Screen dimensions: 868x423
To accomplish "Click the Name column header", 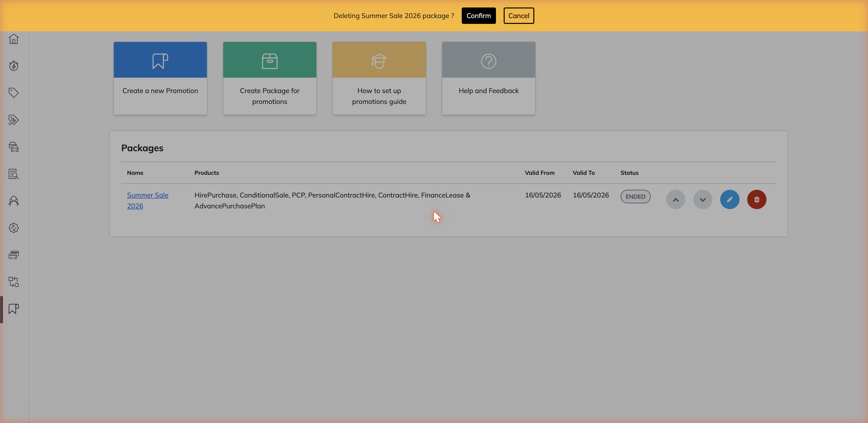I will 135,173.
